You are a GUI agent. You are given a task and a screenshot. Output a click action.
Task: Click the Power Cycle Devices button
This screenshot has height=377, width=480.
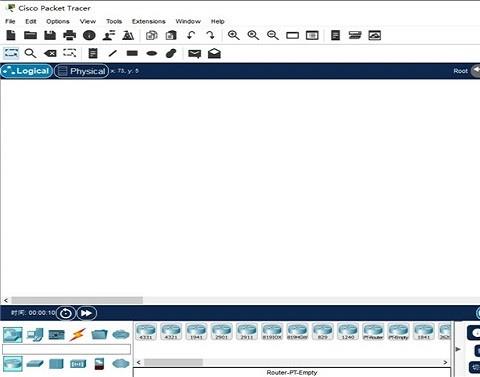pos(66,313)
